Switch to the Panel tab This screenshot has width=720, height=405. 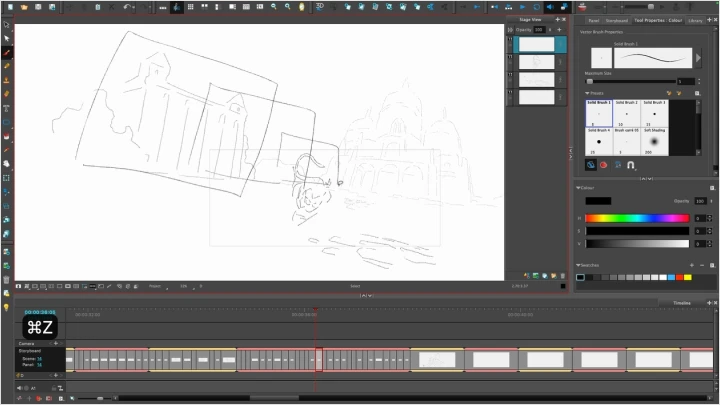[593, 19]
